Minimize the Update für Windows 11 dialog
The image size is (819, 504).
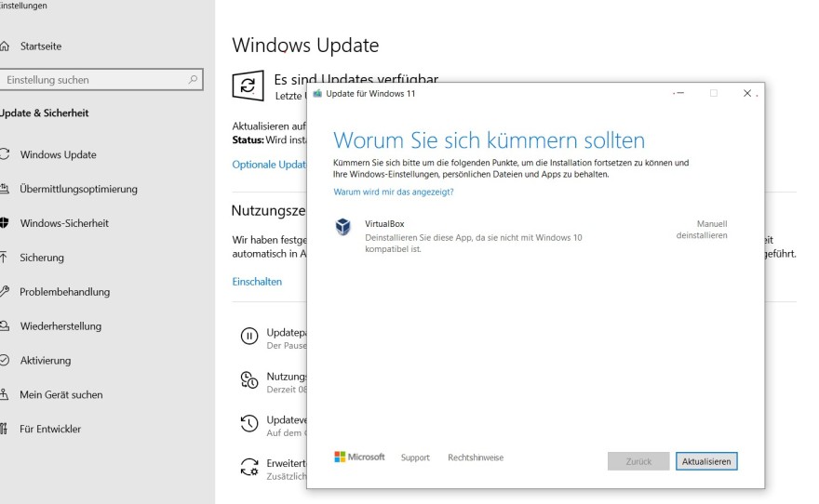click(679, 93)
